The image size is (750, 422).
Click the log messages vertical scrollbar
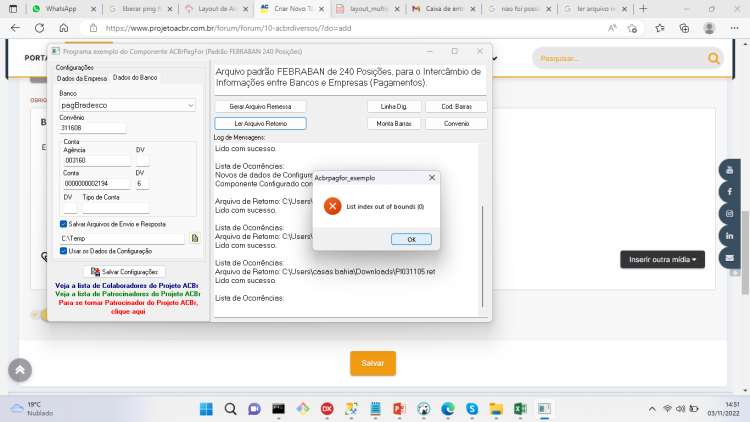click(483, 256)
